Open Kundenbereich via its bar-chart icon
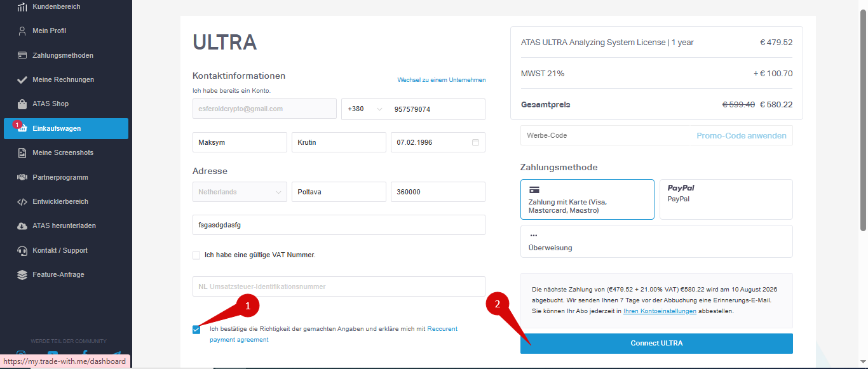The width and height of the screenshot is (868, 369). coord(22,7)
